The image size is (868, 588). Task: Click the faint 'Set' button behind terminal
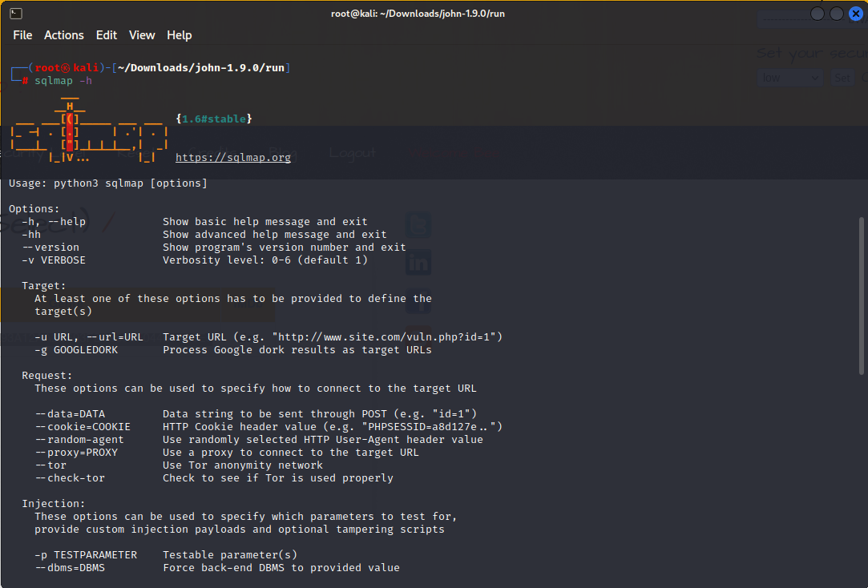tap(842, 78)
